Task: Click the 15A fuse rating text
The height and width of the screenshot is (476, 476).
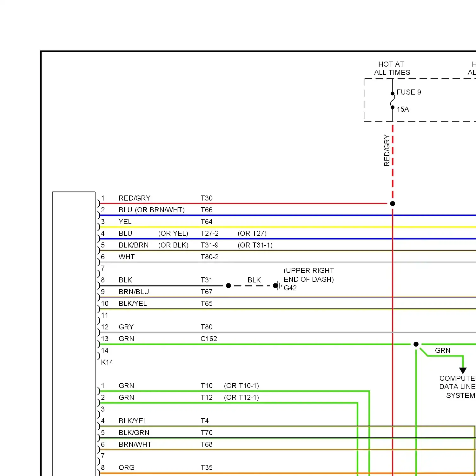Action: point(403,109)
